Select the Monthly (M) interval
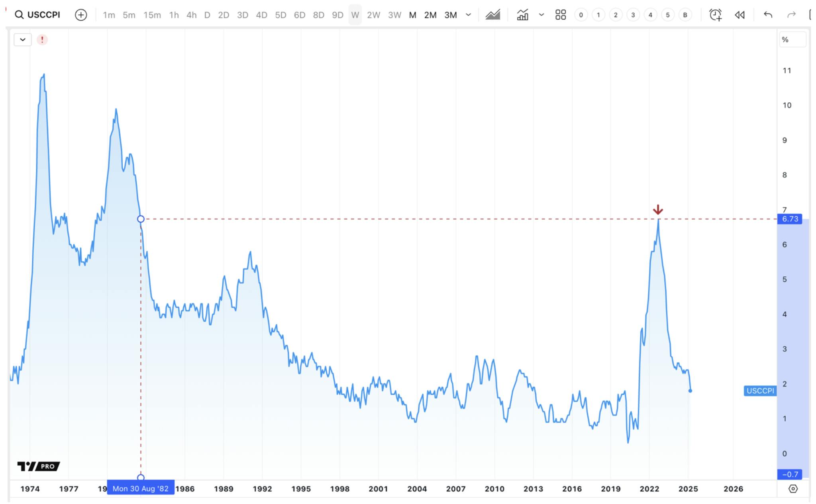This screenshot has width=816, height=504. point(412,15)
